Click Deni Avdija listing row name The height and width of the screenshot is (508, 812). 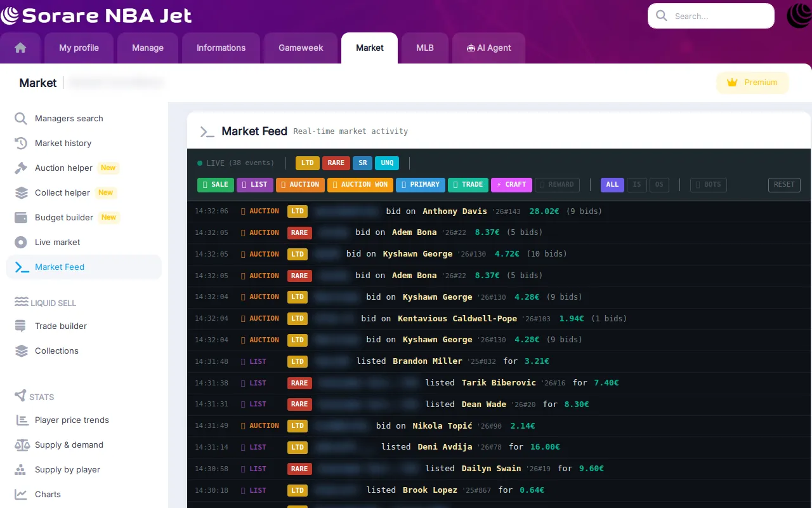445,447
